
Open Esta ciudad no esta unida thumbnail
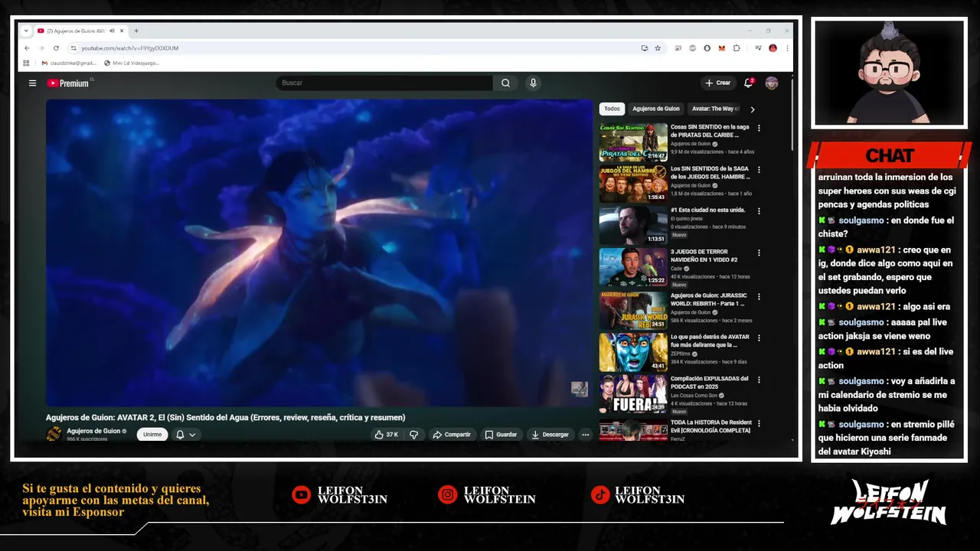pos(633,224)
